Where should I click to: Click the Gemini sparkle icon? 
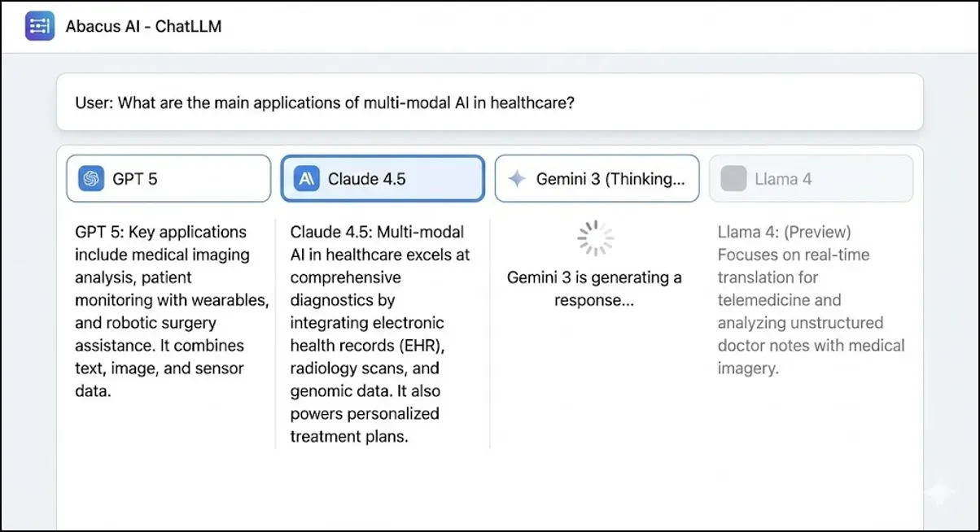[x=518, y=177]
